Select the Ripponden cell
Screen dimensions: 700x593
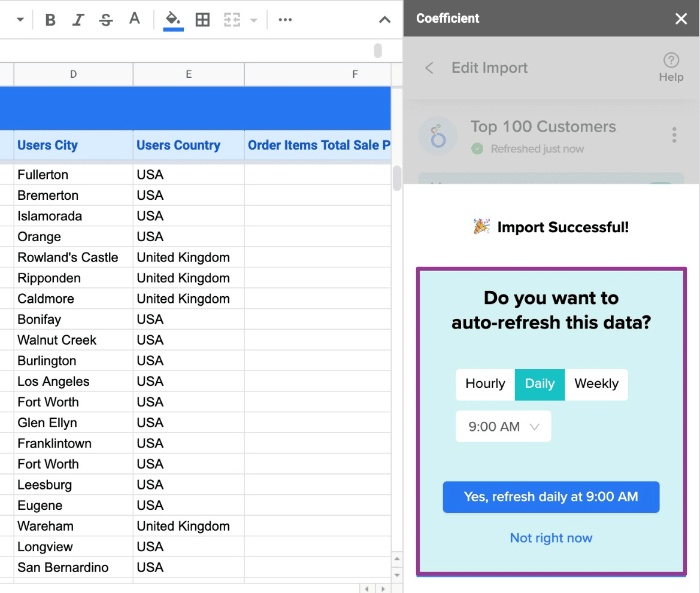tap(73, 278)
